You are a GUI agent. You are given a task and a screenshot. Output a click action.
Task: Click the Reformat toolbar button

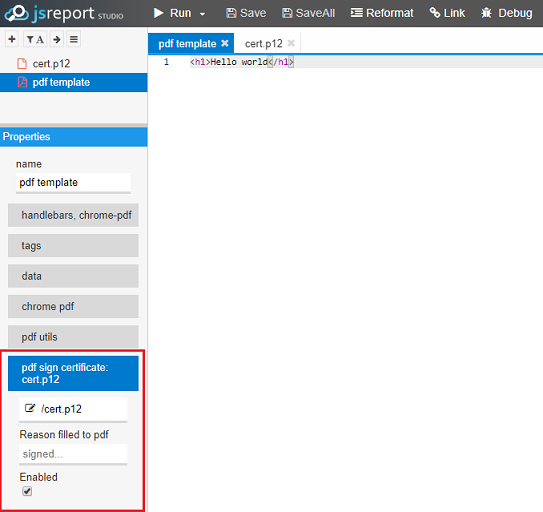coord(382,13)
